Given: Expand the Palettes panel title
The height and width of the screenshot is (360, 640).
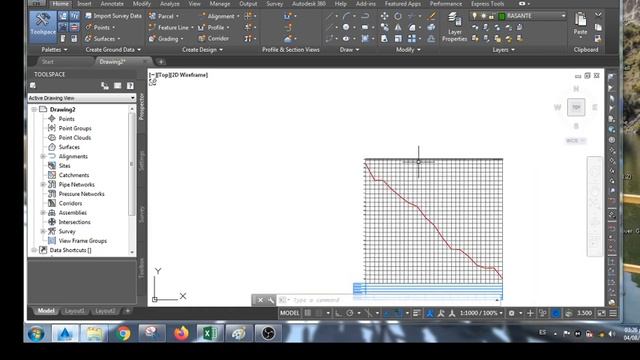Looking at the screenshot, I should pyautogui.click(x=54, y=50).
